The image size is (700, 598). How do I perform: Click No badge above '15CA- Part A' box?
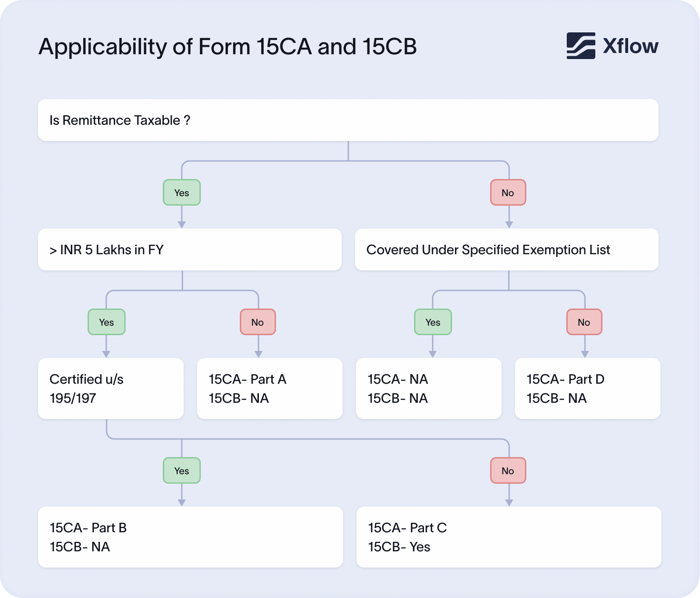click(x=257, y=322)
